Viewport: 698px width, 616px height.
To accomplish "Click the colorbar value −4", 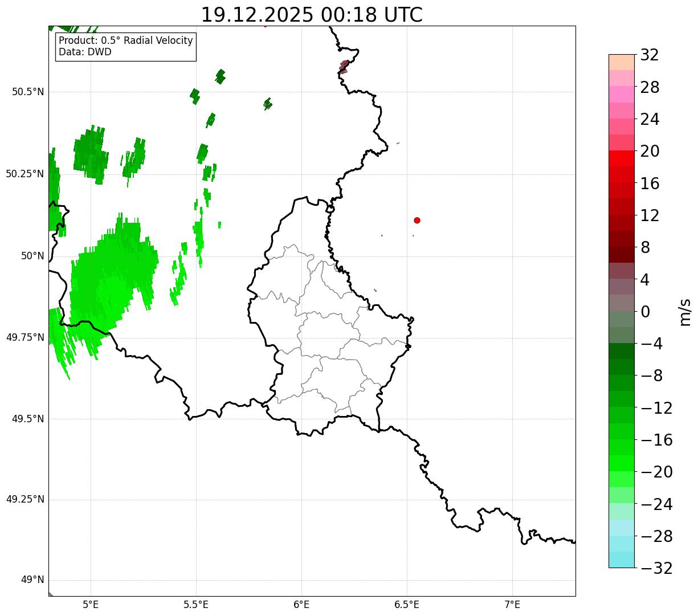I will [652, 344].
